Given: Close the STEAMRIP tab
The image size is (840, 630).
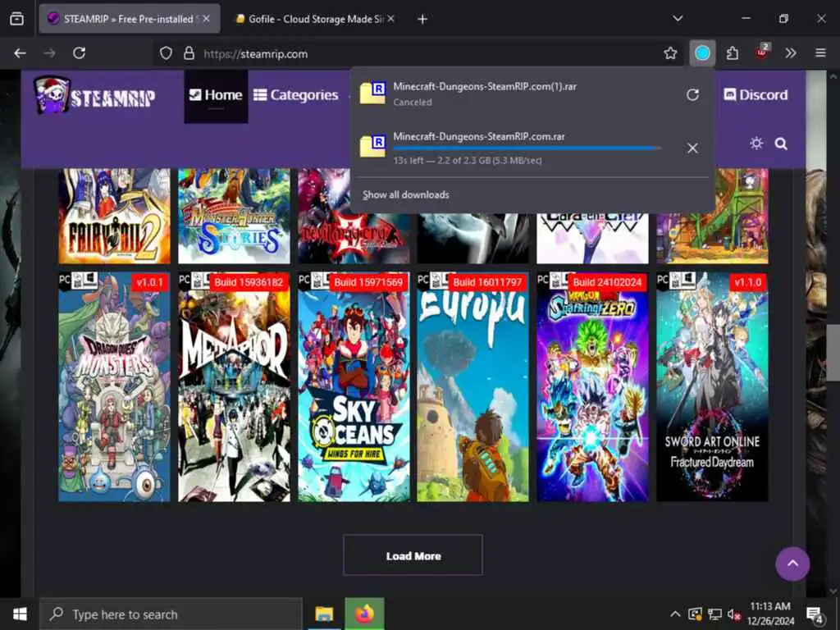Looking at the screenshot, I should point(206,19).
